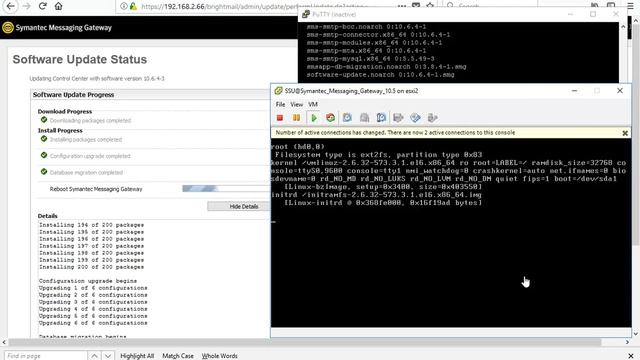Click 'Upgrading 6 of 6 configurations' line
Image resolution: width=640 pixels, height=360 pixels.
pyautogui.click(x=93, y=323)
